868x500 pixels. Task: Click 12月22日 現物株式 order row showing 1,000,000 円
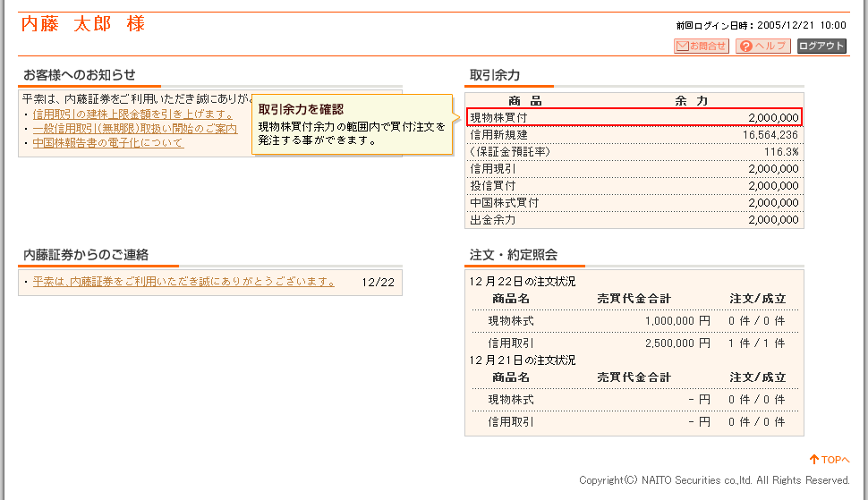tap(634, 320)
